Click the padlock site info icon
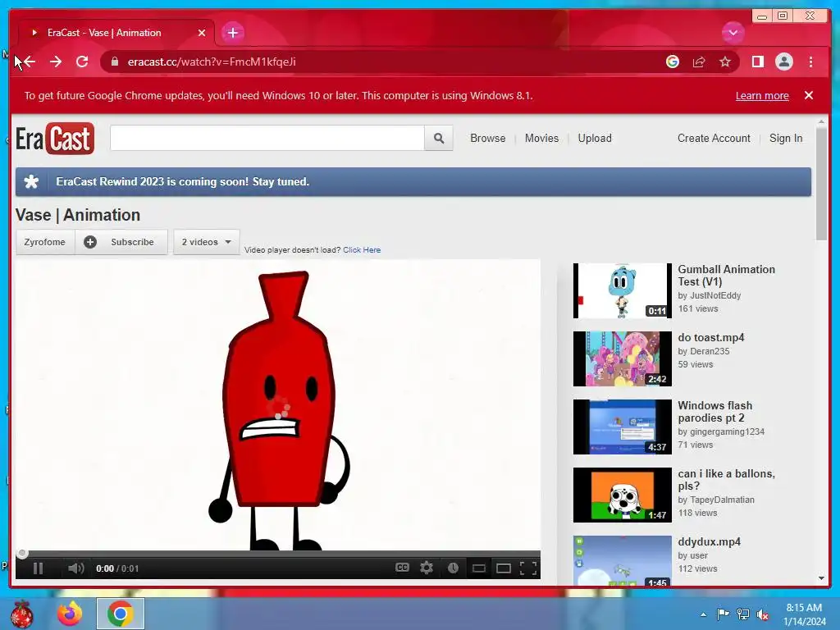Viewport: 840px width, 630px height. coord(114,62)
